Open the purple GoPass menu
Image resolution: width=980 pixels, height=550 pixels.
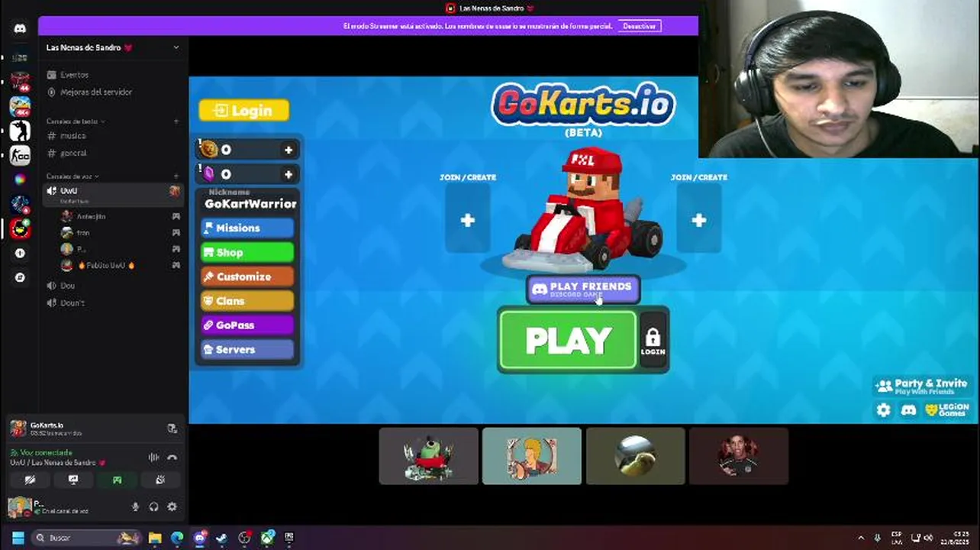tap(247, 325)
